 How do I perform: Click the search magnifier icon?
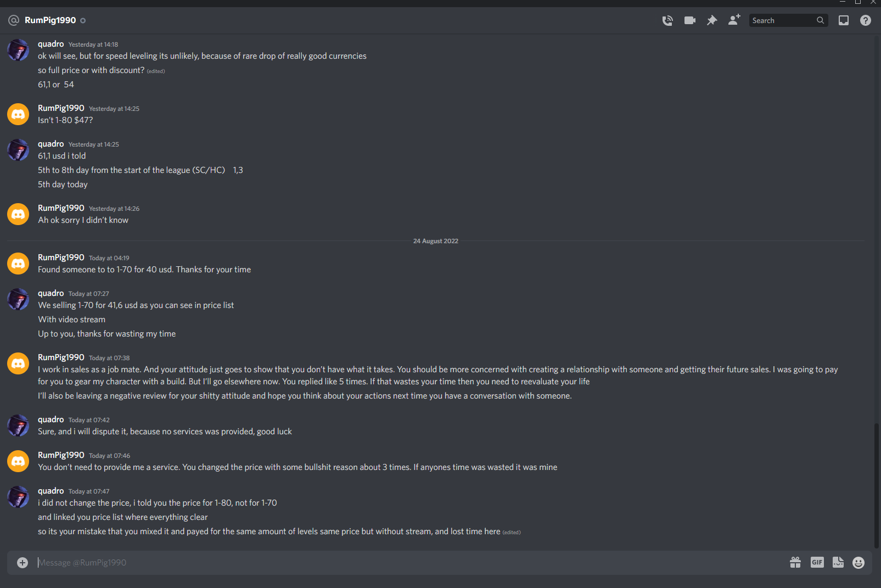pos(821,20)
